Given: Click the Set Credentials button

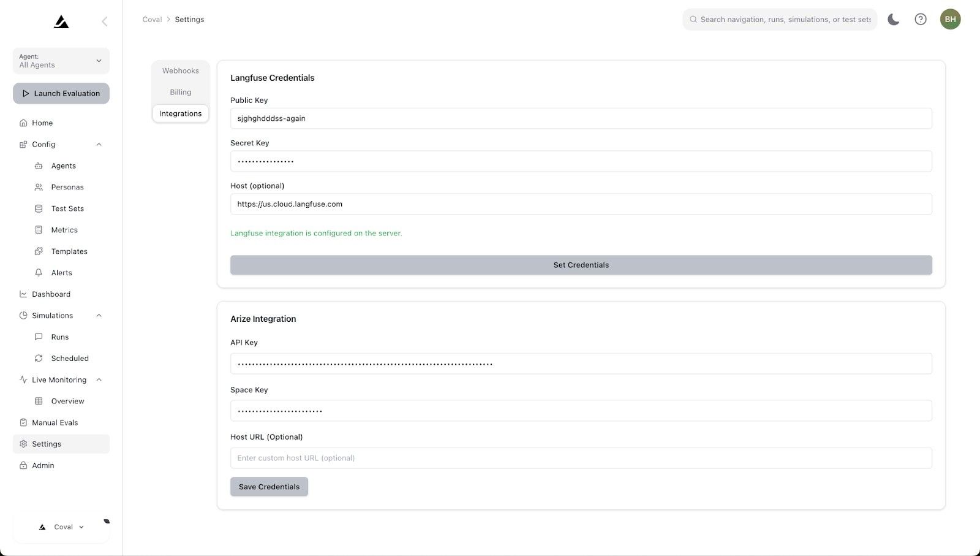Looking at the screenshot, I should [x=581, y=265].
